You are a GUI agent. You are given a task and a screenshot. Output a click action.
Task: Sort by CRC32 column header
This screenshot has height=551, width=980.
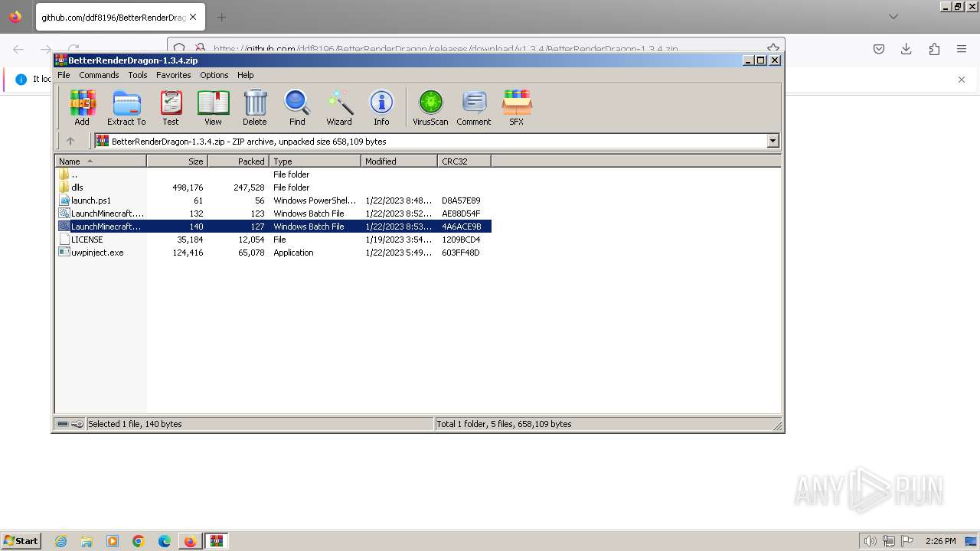(x=464, y=161)
